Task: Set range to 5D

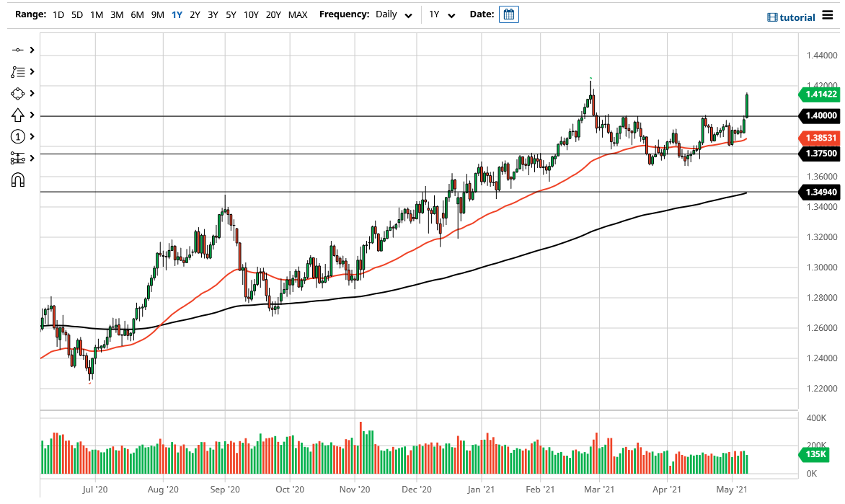Action: 77,14
